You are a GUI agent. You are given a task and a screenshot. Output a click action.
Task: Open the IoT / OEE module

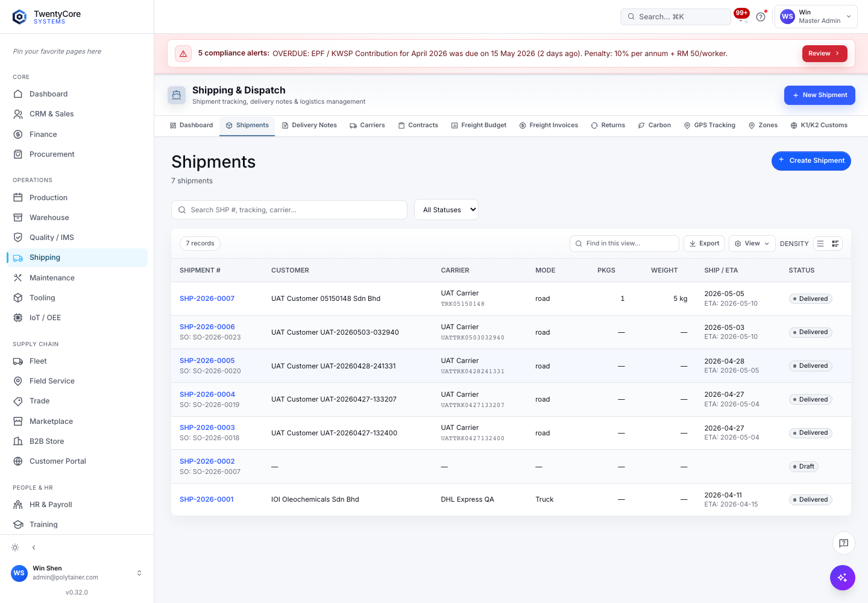(77, 318)
